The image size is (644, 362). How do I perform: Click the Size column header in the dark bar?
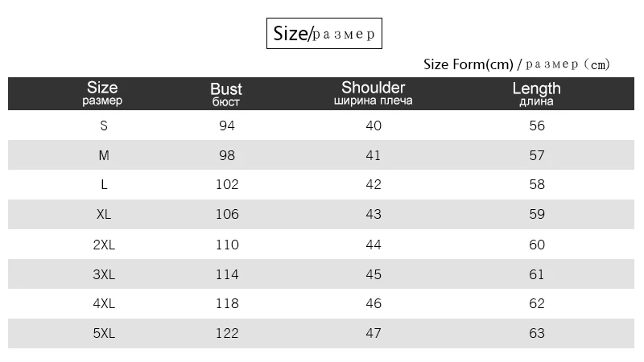(102, 93)
